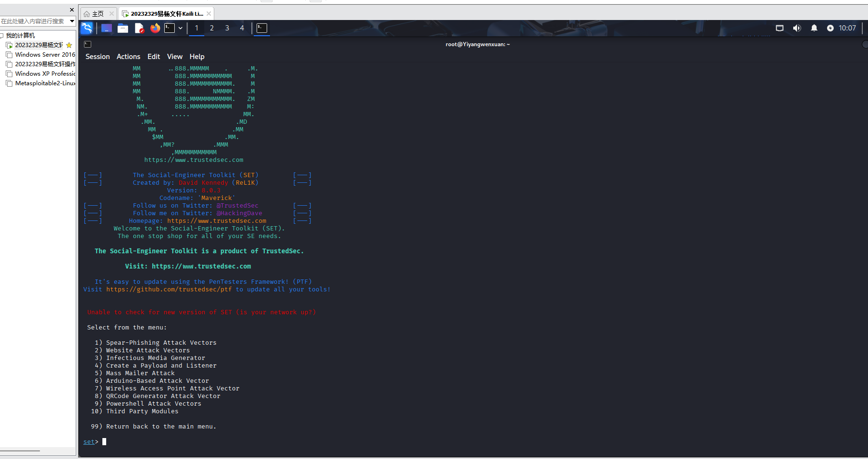This screenshot has height=459, width=868.
Task: Click the show desktop icon in Kali panel
Action: pos(107,28)
